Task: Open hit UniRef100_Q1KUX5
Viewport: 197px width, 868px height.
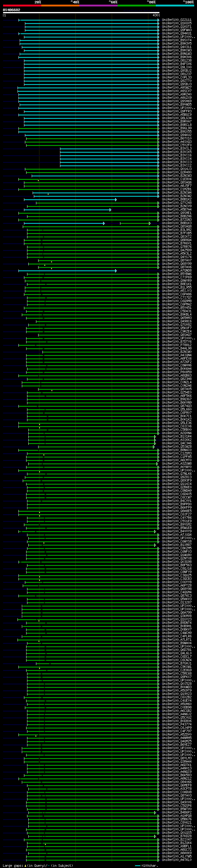Action: click(177, 23)
